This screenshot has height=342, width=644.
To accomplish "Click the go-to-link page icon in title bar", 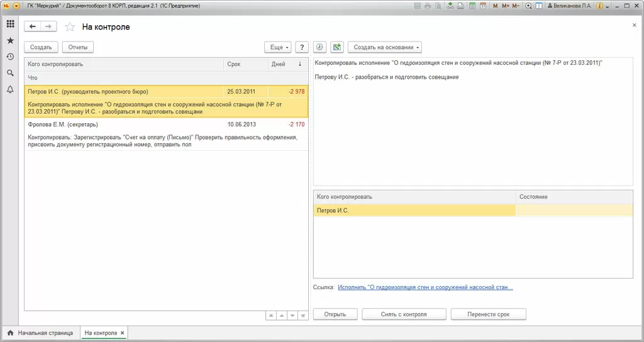I will [461, 6].
